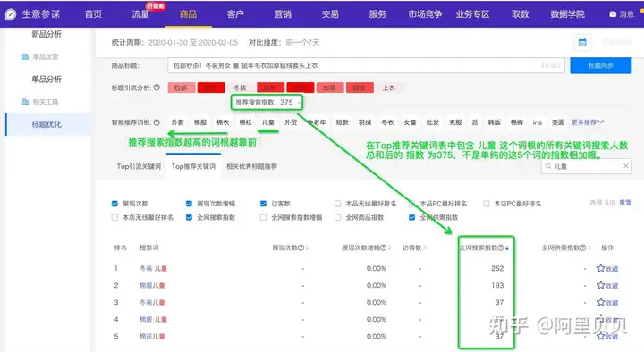Screen dimensions: 644x352
Task: Click the blue 标题同步 button
Action: point(600,65)
